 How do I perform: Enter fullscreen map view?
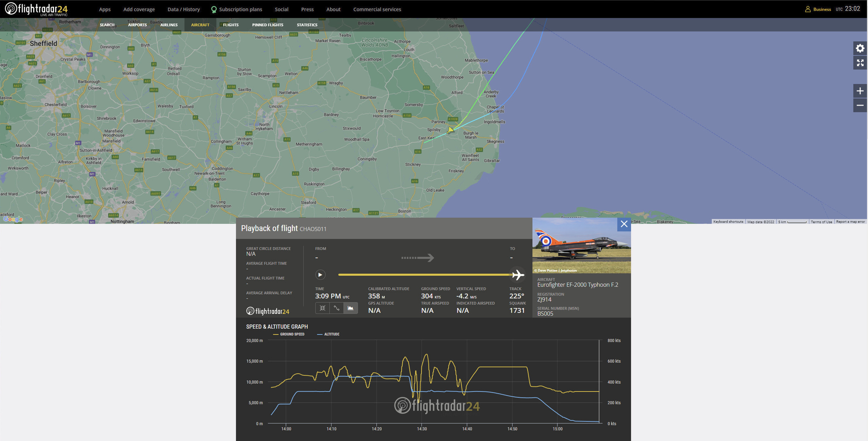click(860, 63)
